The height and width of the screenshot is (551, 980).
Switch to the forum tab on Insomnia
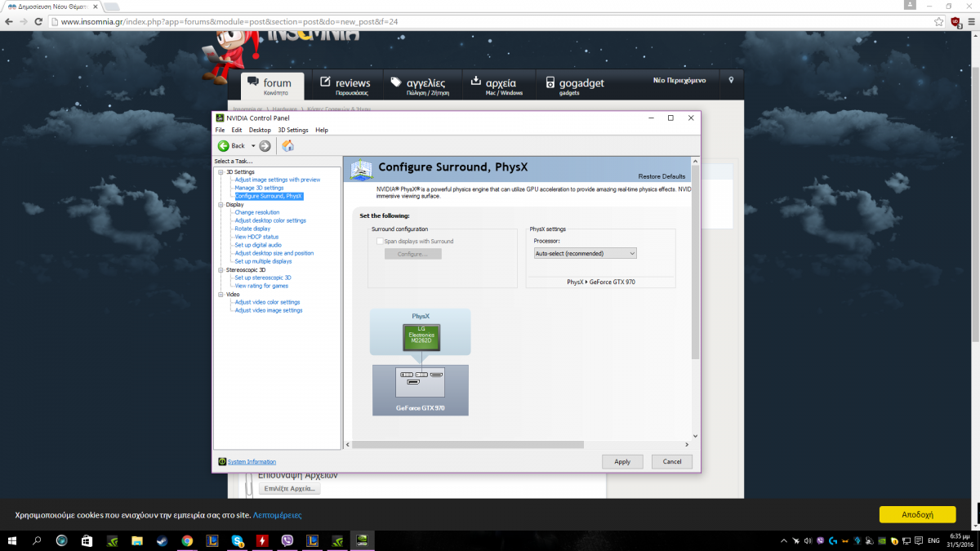[272, 86]
